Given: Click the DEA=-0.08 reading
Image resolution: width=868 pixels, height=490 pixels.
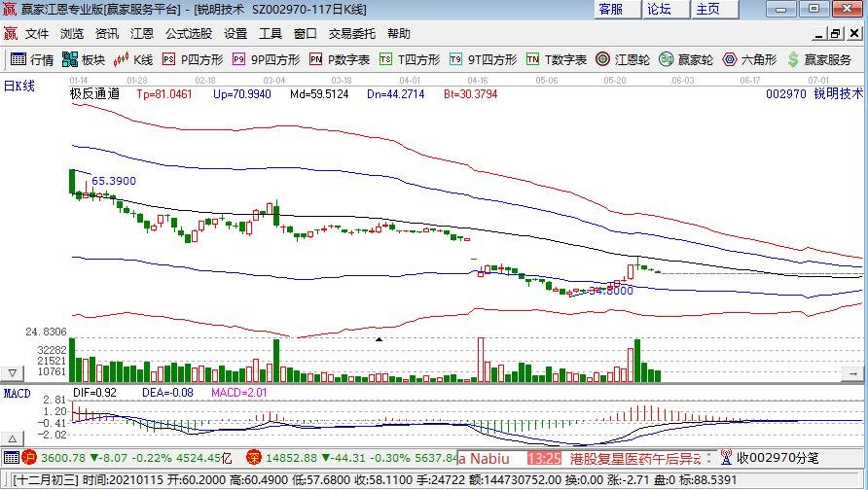Looking at the screenshot, I should point(167,393).
